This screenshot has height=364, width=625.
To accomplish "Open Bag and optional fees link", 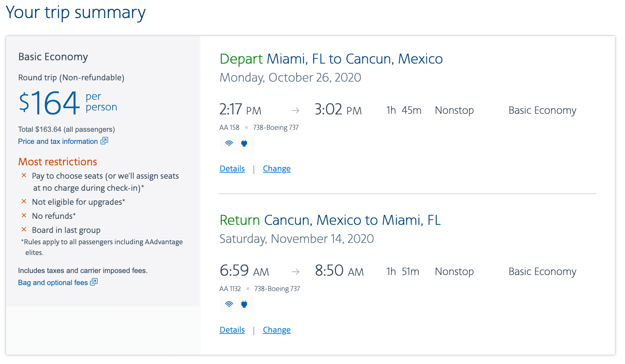I will pos(53,283).
